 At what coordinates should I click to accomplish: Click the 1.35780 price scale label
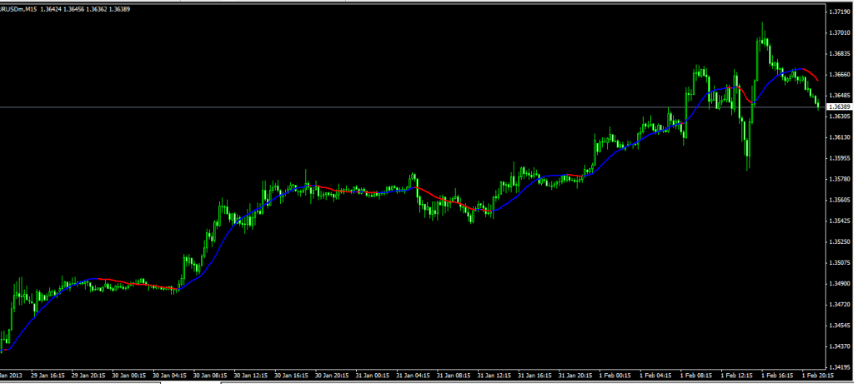coord(839,179)
